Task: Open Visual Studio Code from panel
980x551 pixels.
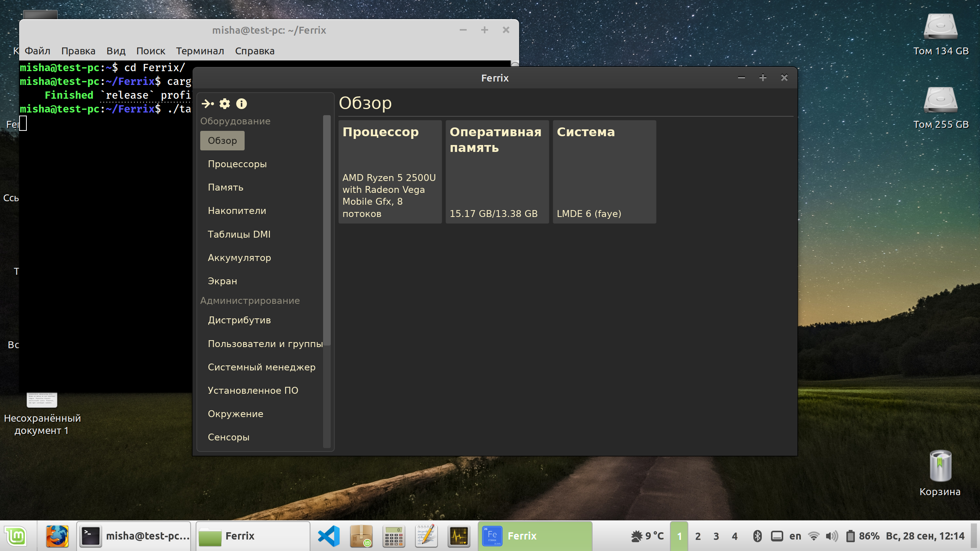Action: pos(329,536)
